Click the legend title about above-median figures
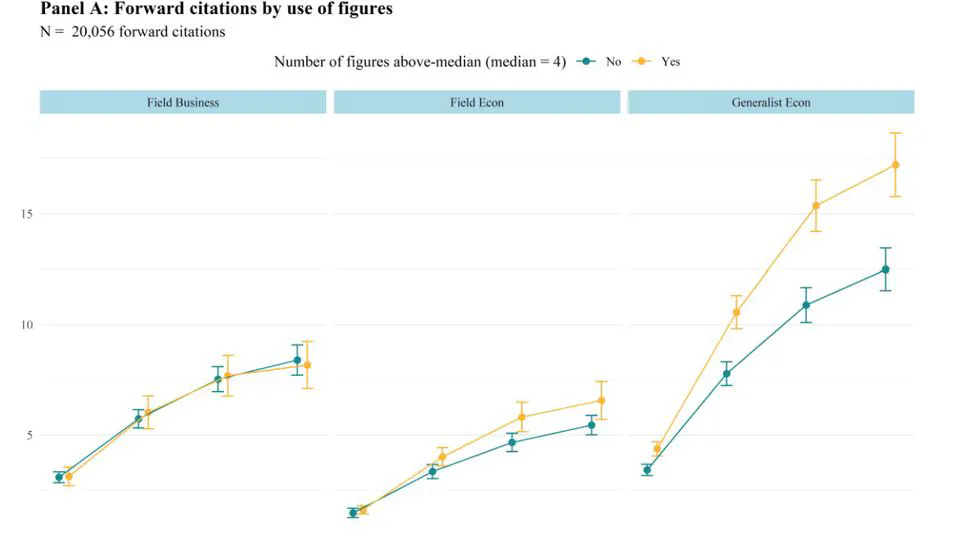The height and width of the screenshot is (540, 960). point(420,62)
